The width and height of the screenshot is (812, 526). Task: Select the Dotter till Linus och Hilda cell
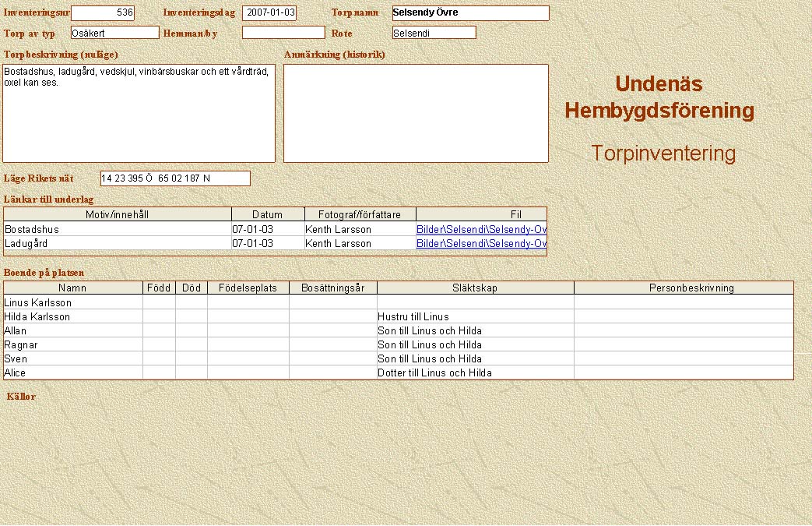point(475,372)
